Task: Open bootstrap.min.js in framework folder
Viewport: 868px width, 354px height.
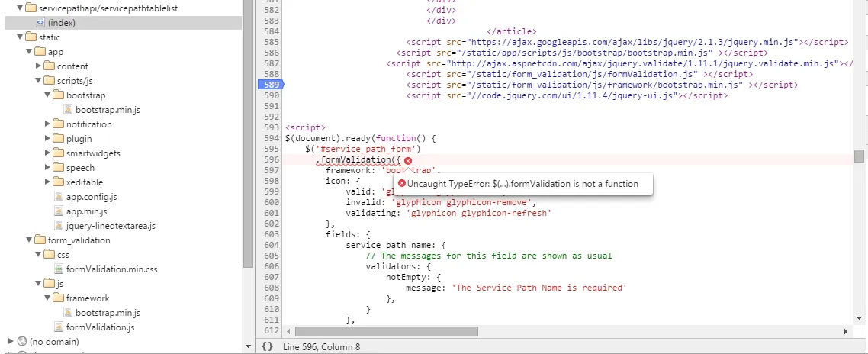Action: (x=108, y=313)
